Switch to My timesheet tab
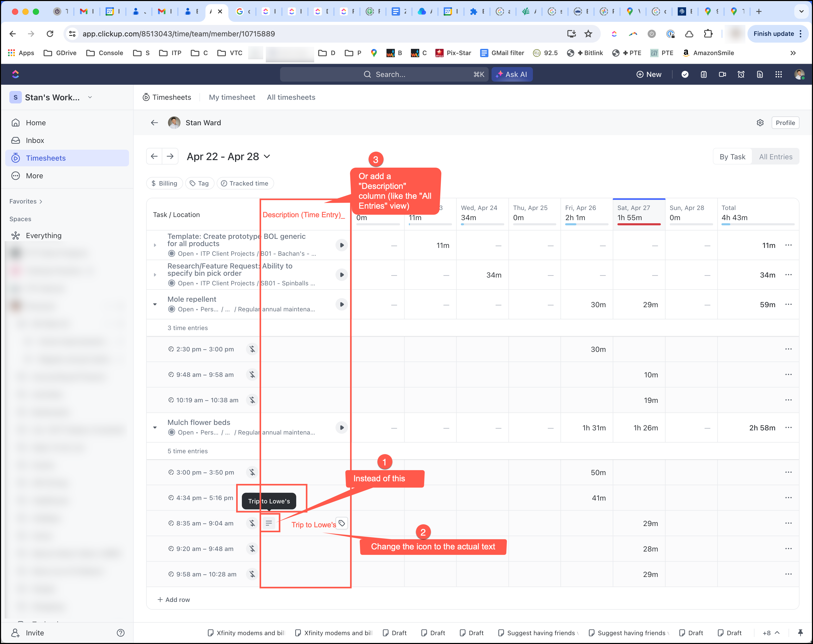 pos(232,97)
